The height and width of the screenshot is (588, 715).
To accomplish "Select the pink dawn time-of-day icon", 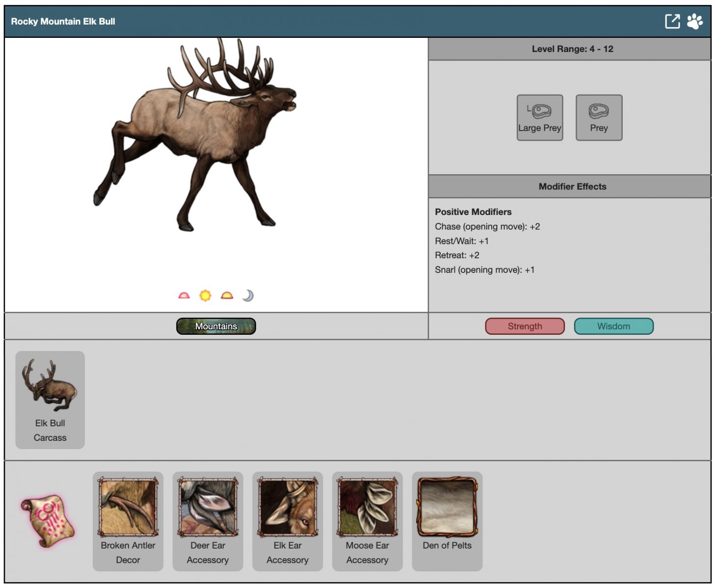I will pos(184,295).
